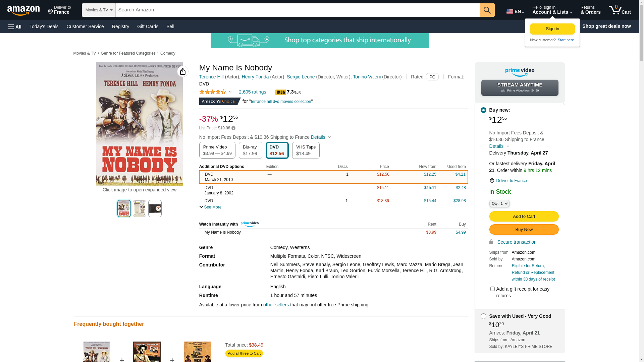Check the gift receipt checkbox
The image size is (644, 362).
492,289
